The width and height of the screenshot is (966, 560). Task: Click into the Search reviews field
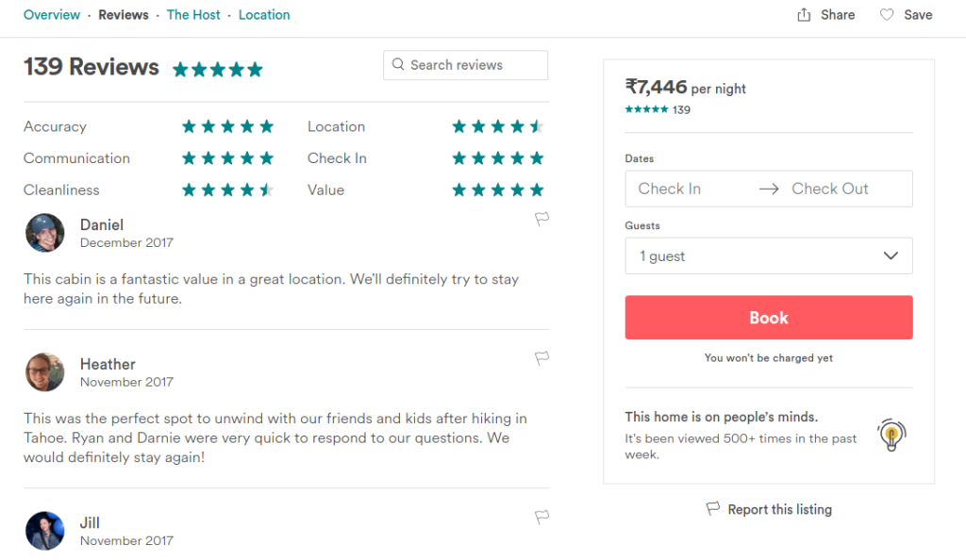tap(465, 65)
